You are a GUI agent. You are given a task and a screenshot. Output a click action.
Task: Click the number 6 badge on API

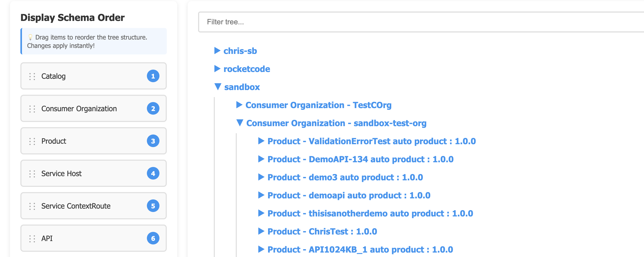tap(153, 238)
